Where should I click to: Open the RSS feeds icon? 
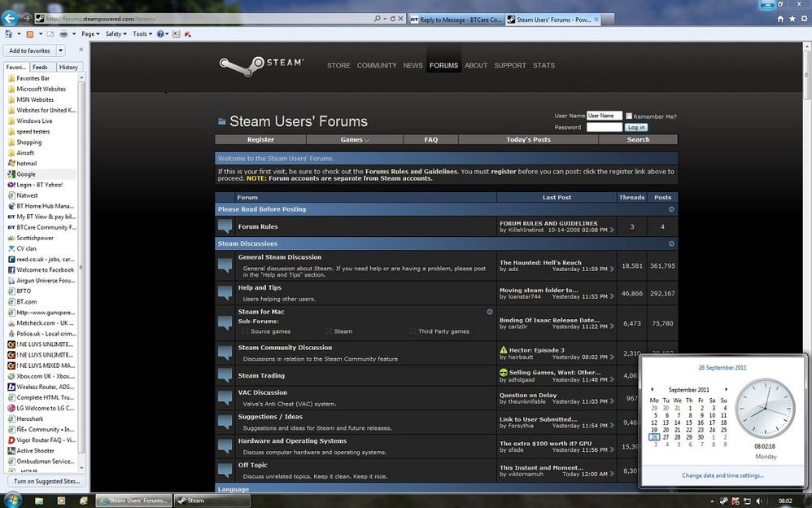click(30, 34)
